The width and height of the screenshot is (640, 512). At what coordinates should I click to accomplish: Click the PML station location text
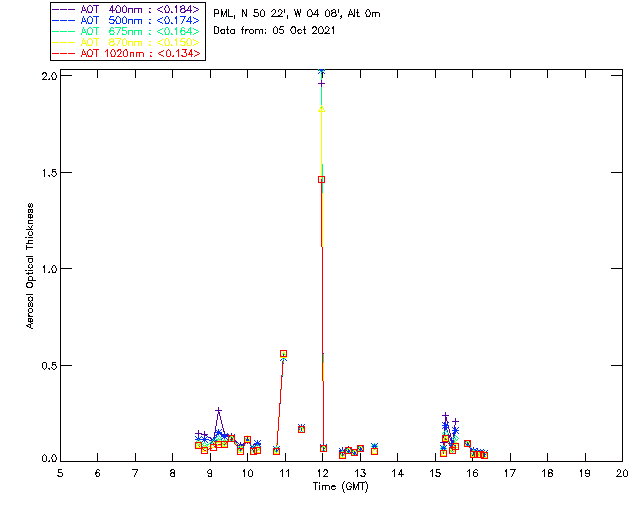coord(297,14)
